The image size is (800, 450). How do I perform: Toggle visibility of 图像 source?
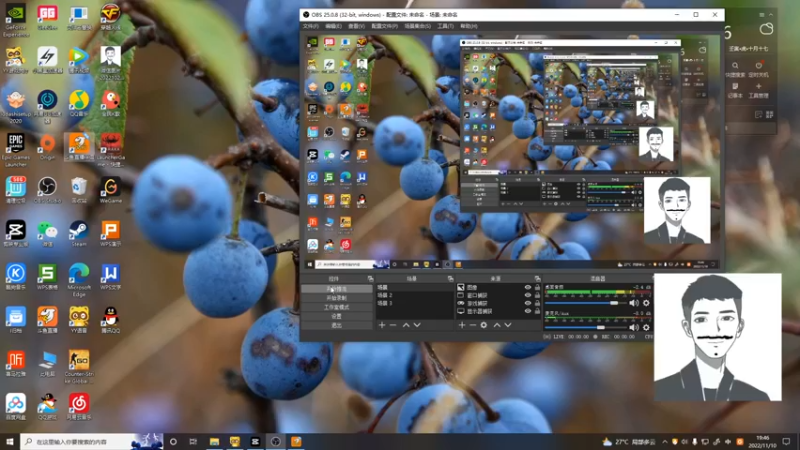coord(528,287)
